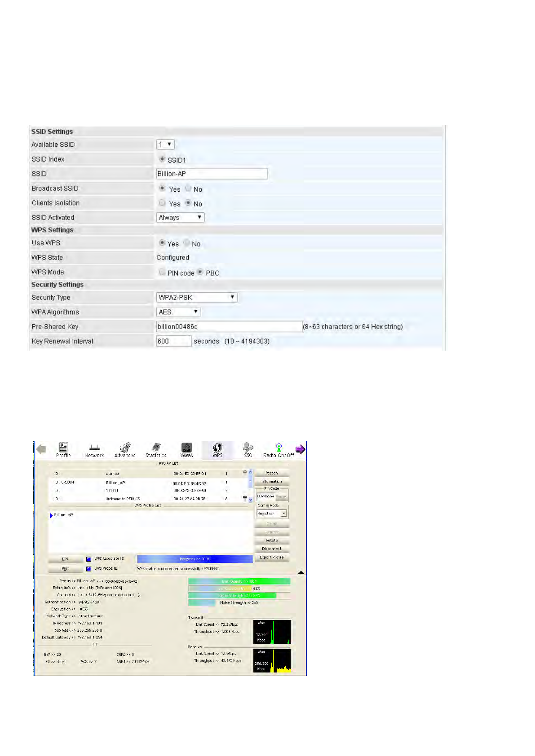Set Use WPS to Yes
The width and height of the screenshot is (535, 756).
click(162, 242)
